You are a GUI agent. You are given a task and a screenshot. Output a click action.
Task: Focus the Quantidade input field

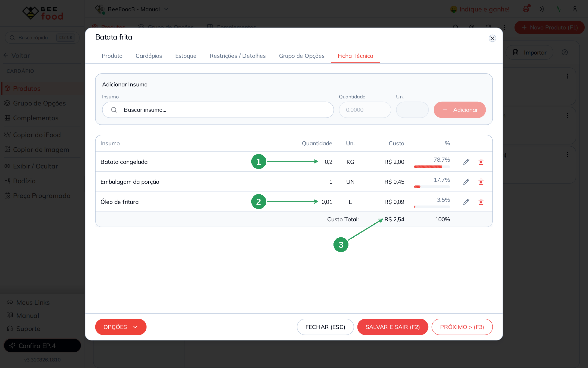click(x=365, y=110)
